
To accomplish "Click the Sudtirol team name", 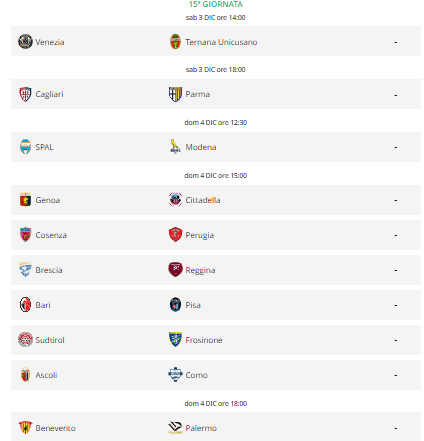I will tap(50, 340).
